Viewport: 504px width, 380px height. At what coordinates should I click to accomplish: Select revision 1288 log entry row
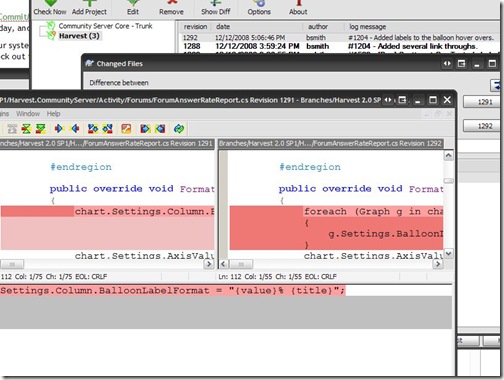click(338, 46)
